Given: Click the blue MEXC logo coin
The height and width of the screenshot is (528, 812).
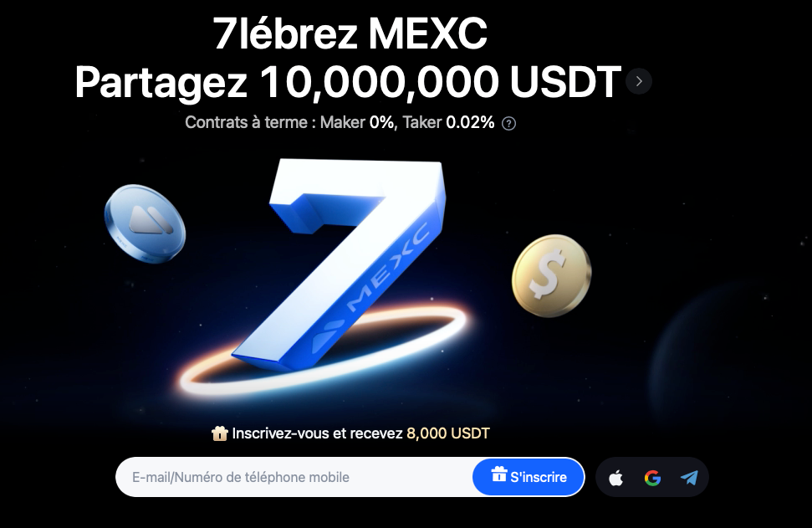Looking at the screenshot, I should 145,223.
